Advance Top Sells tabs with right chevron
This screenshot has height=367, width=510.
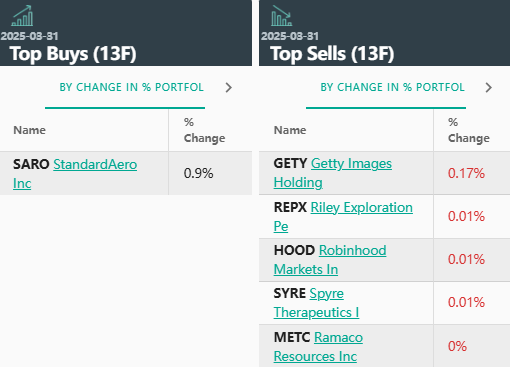[489, 88]
